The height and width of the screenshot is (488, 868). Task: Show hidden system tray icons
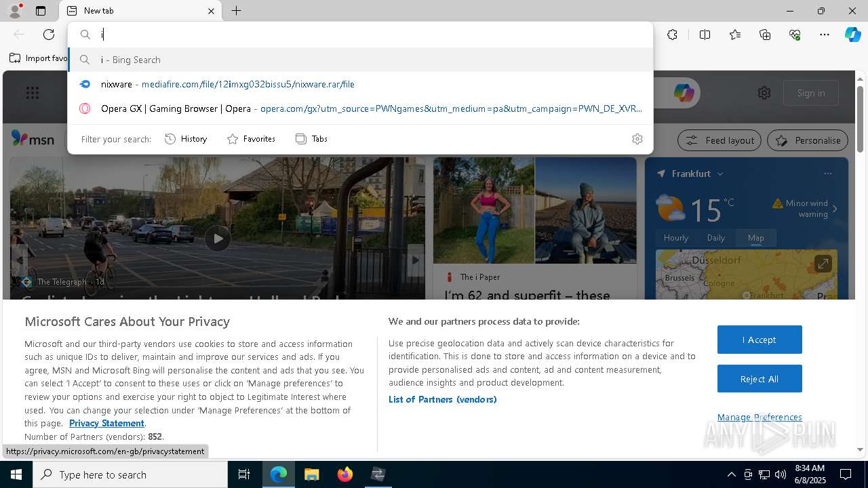pyautogui.click(x=731, y=474)
